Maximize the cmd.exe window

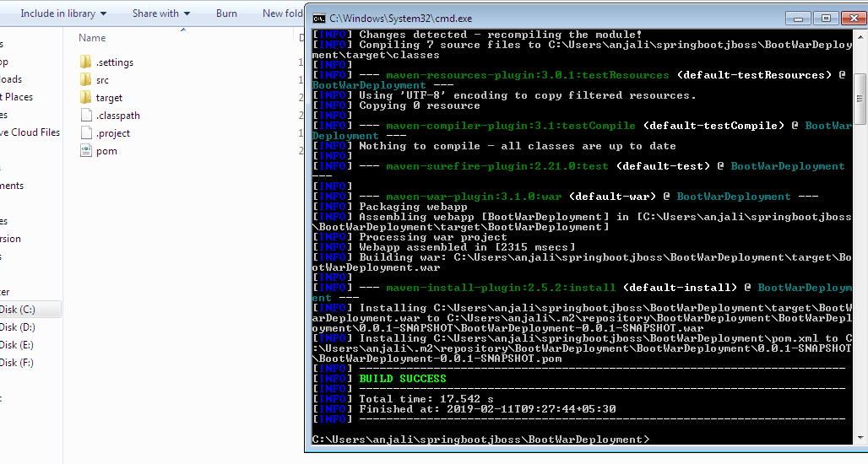(x=825, y=18)
